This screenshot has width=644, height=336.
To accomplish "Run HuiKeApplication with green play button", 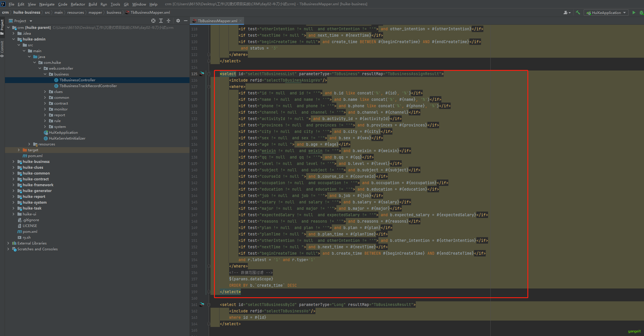I will tap(634, 13).
